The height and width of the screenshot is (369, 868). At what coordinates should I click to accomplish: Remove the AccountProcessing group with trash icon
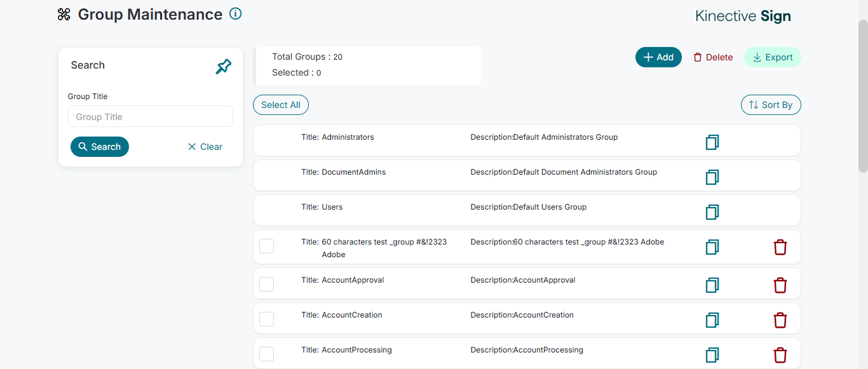pyautogui.click(x=780, y=355)
